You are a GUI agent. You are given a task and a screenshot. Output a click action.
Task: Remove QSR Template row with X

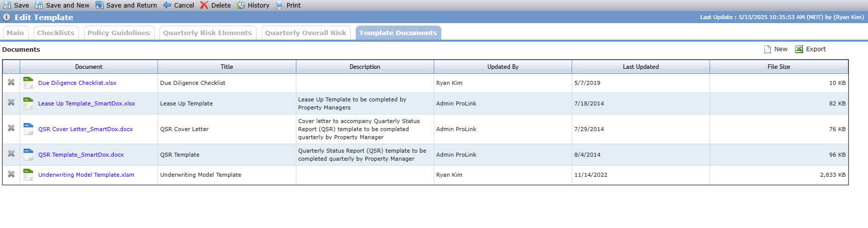[11, 154]
